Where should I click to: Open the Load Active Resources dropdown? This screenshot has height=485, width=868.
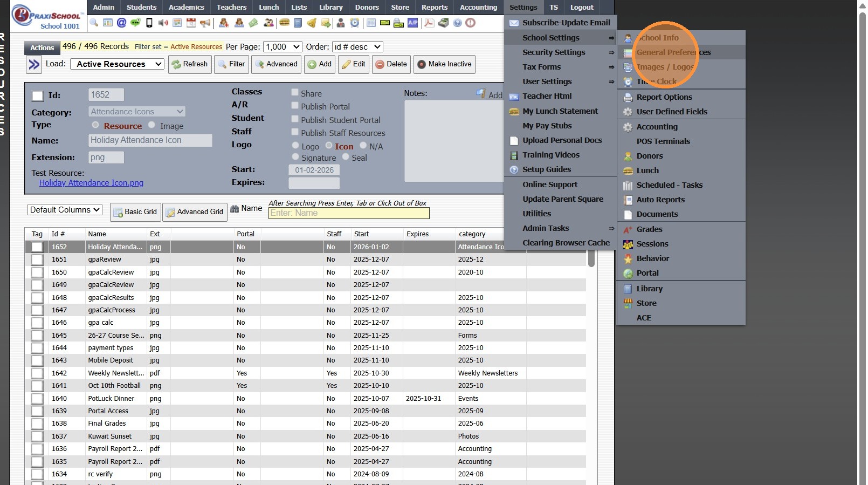117,64
